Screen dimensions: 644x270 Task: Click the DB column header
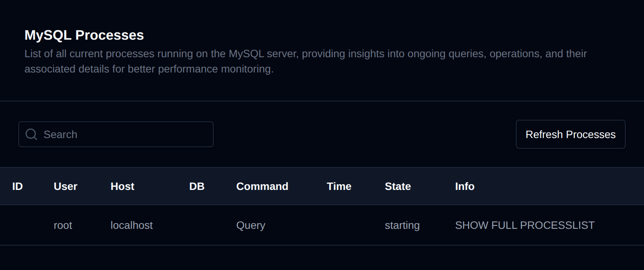point(197,186)
